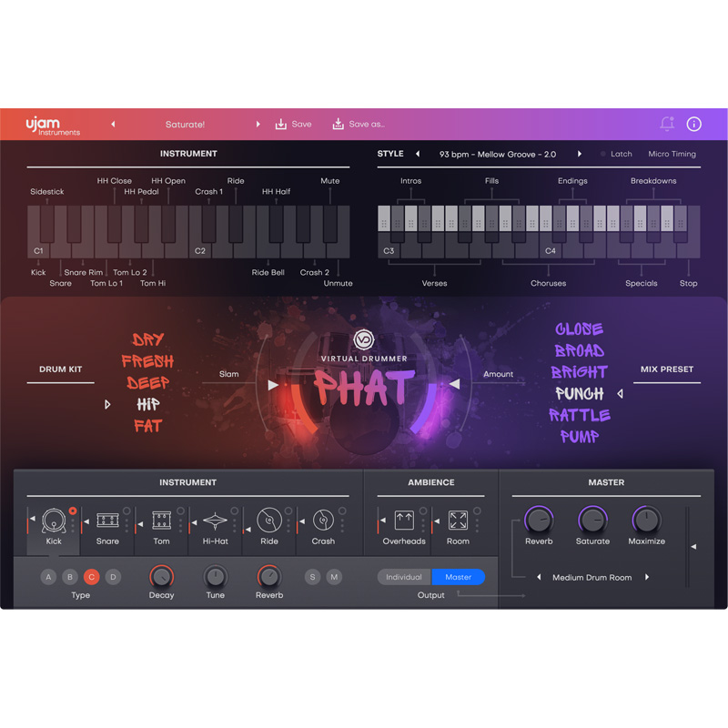This screenshot has width=728, height=728.
Task: Select kick type B
Action: click(x=70, y=577)
